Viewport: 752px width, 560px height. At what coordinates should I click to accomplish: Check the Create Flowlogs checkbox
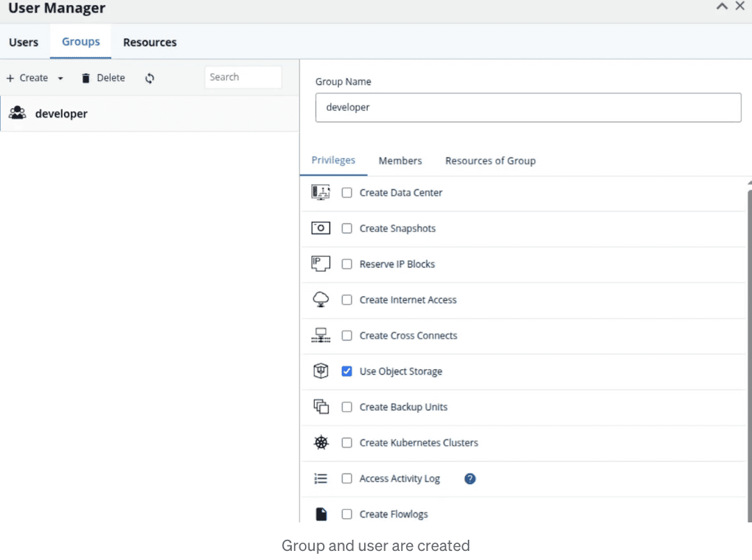pos(347,514)
